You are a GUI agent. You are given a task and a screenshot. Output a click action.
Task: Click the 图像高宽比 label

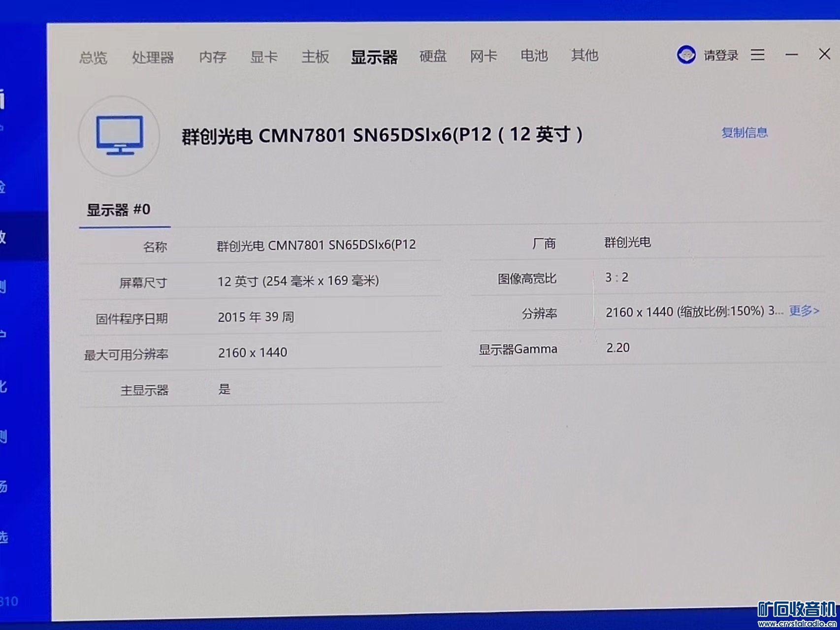point(527,279)
